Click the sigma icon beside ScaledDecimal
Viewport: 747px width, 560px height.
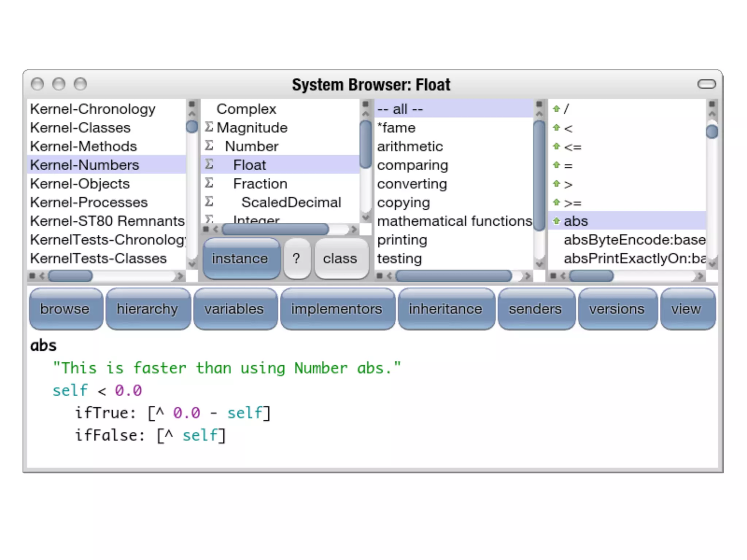point(209,202)
